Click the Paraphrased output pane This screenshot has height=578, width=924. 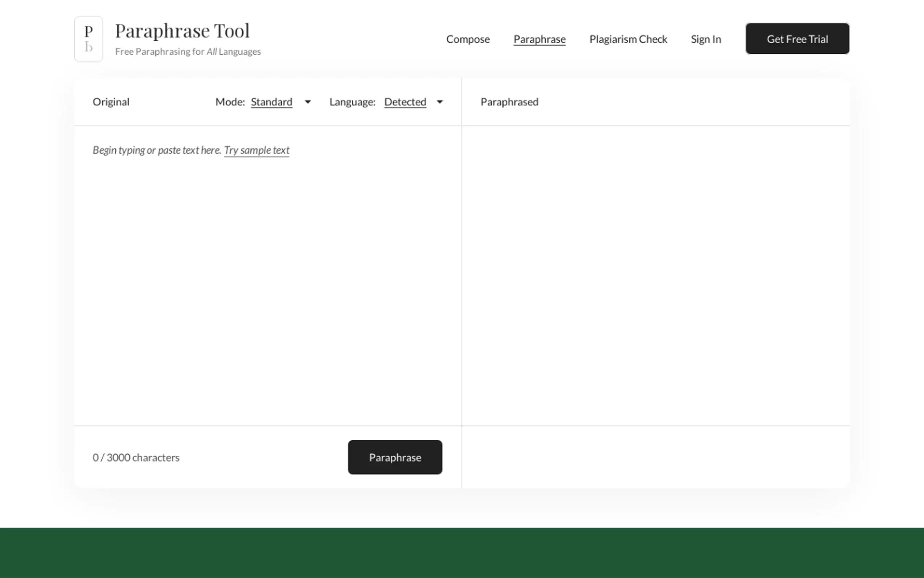point(656,275)
